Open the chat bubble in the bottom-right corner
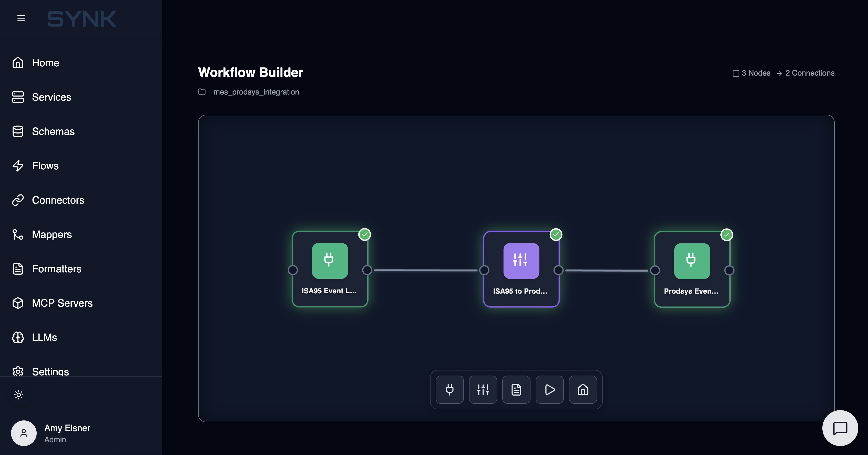Viewport: 868px width, 455px height. (840, 428)
